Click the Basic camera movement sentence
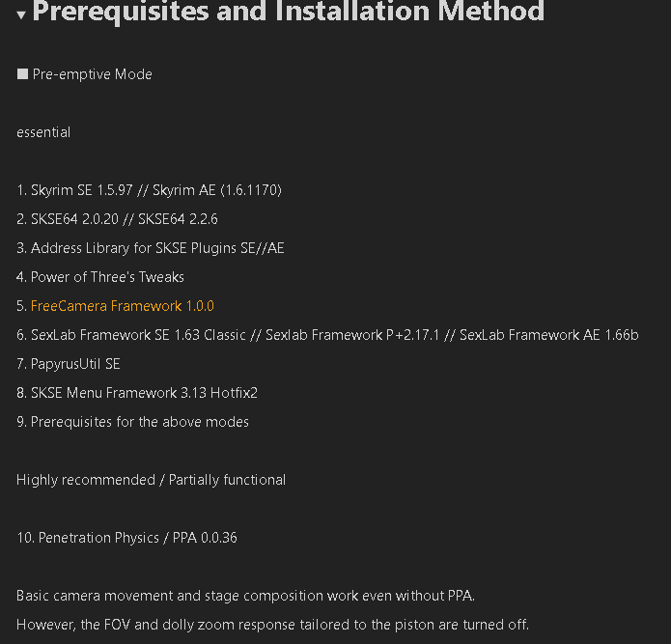 [x=245, y=596]
